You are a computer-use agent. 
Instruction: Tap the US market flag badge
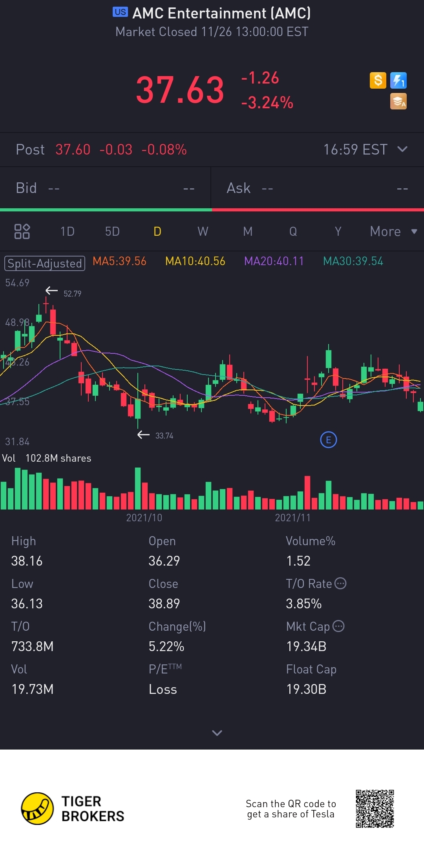coord(120,12)
